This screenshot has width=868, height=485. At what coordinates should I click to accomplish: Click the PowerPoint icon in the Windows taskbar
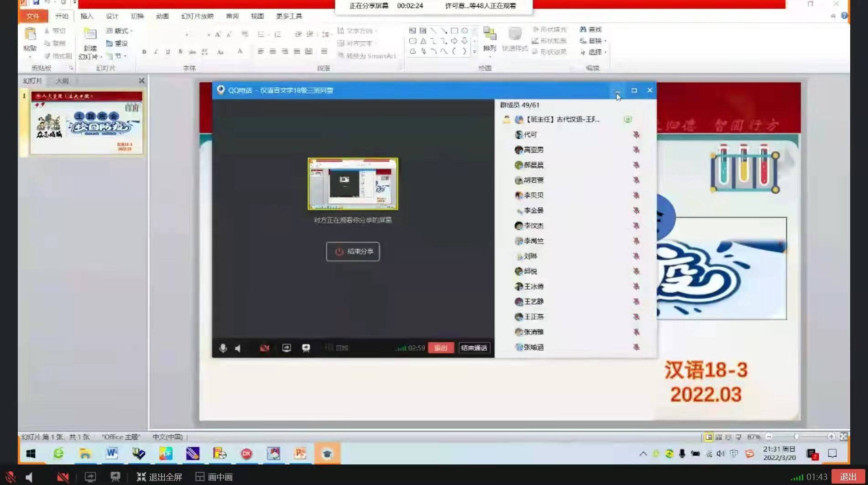tap(300, 453)
